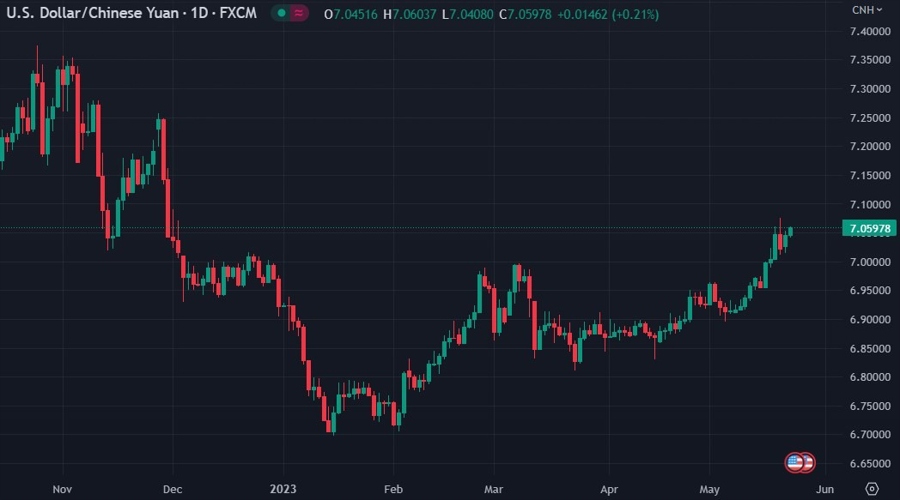Click the 6.80000 price axis label

coord(870,377)
